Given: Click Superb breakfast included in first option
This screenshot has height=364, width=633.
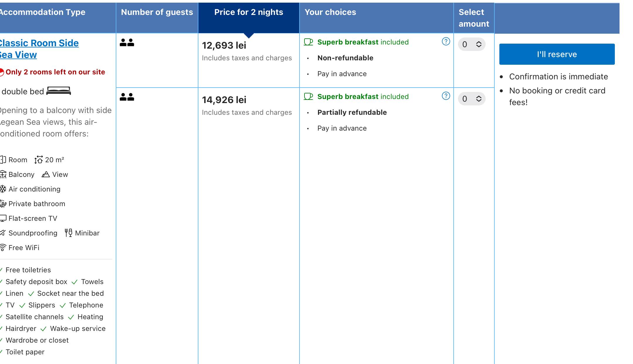Looking at the screenshot, I should click(363, 42).
